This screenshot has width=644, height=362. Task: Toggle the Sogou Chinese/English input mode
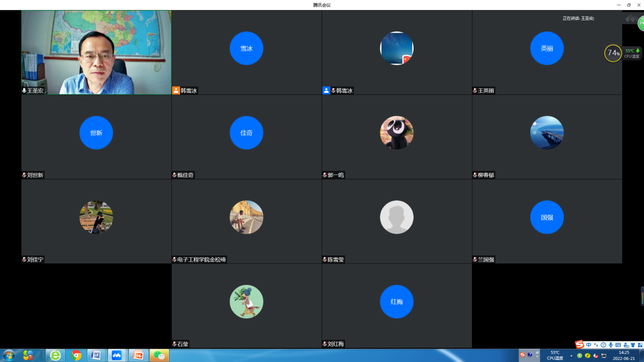pos(589,345)
